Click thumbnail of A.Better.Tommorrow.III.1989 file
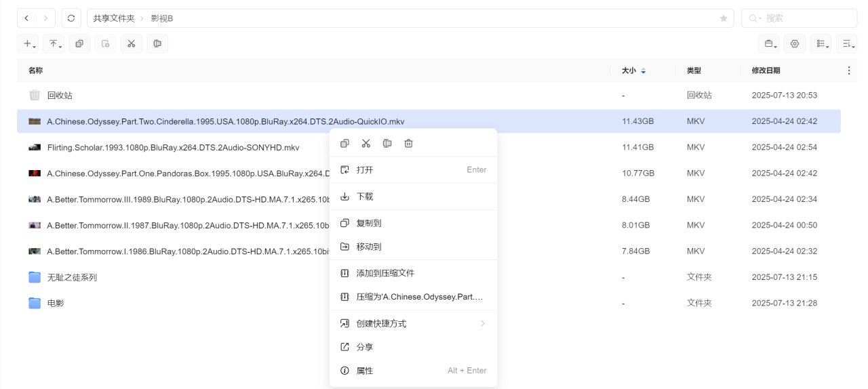The height and width of the screenshot is (389, 868). [x=35, y=199]
